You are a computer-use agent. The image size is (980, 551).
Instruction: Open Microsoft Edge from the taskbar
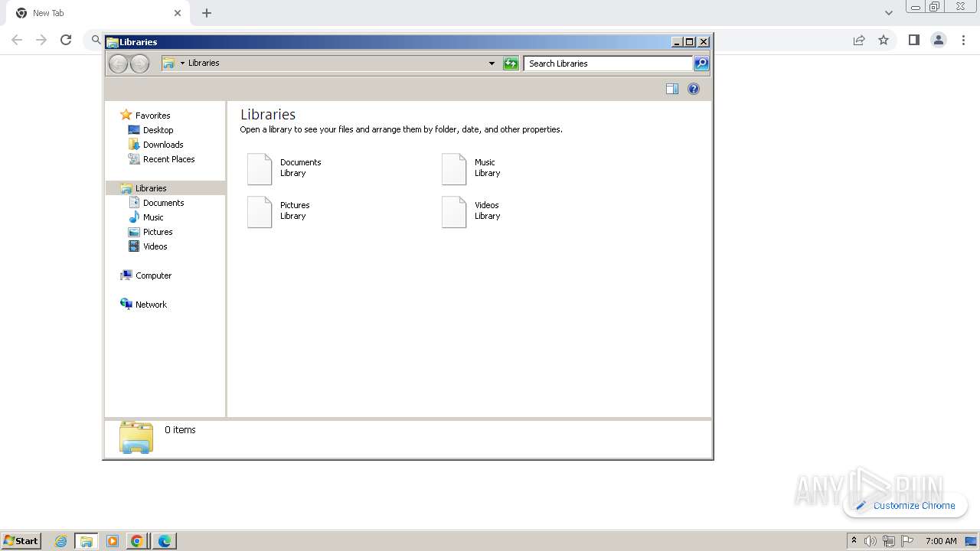[x=164, y=541]
